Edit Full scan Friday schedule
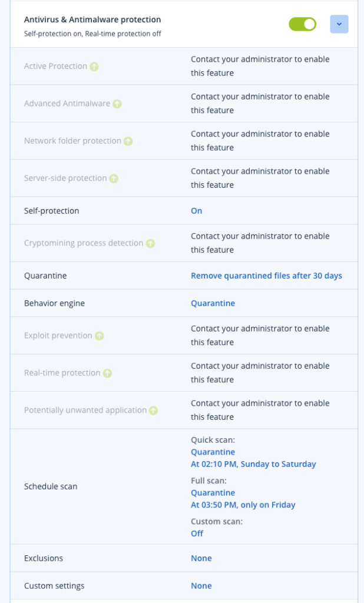364x603 pixels. click(243, 505)
